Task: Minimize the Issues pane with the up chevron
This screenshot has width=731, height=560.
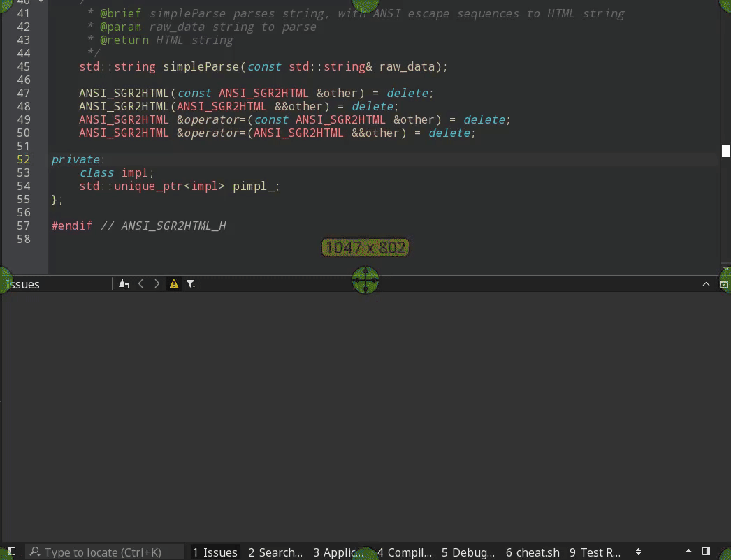Action: (x=706, y=284)
